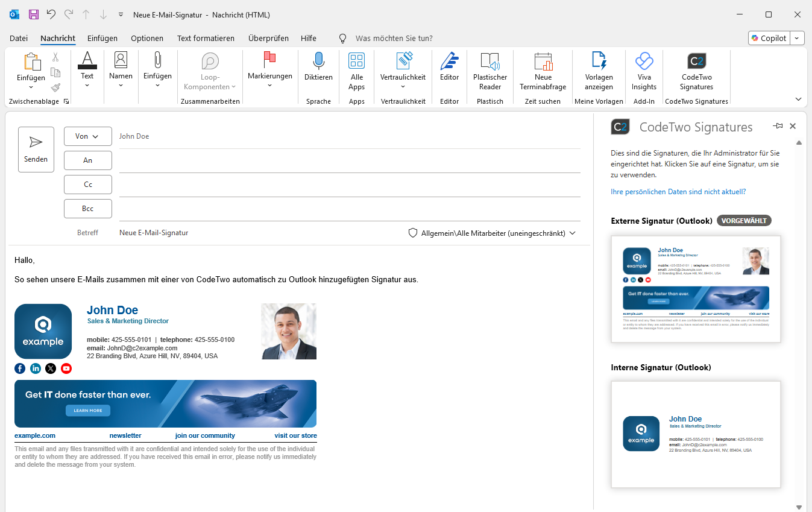Open Alle Apps panel
812x512 pixels.
click(356, 71)
